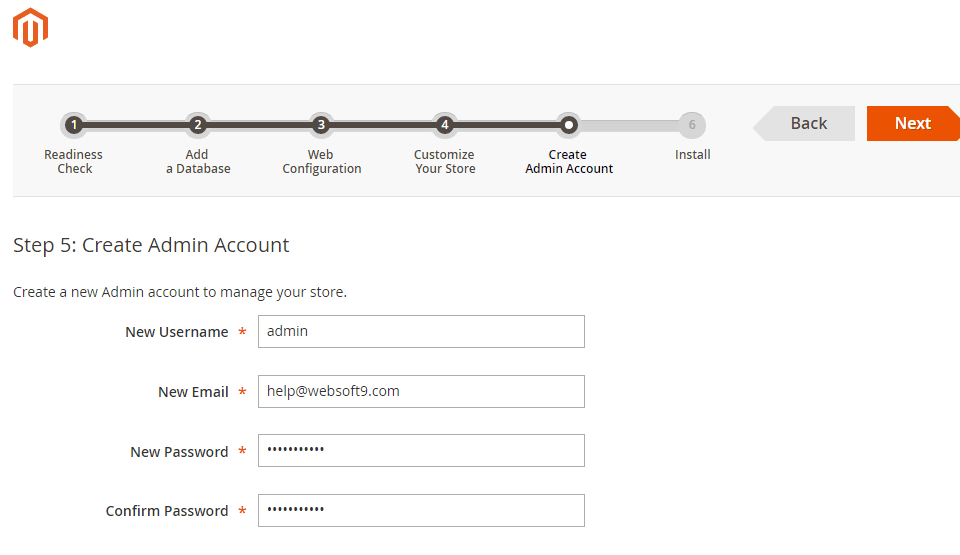Click the current step 5 circle marker
The height and width of the screenshot is (555, 960).
568,125
